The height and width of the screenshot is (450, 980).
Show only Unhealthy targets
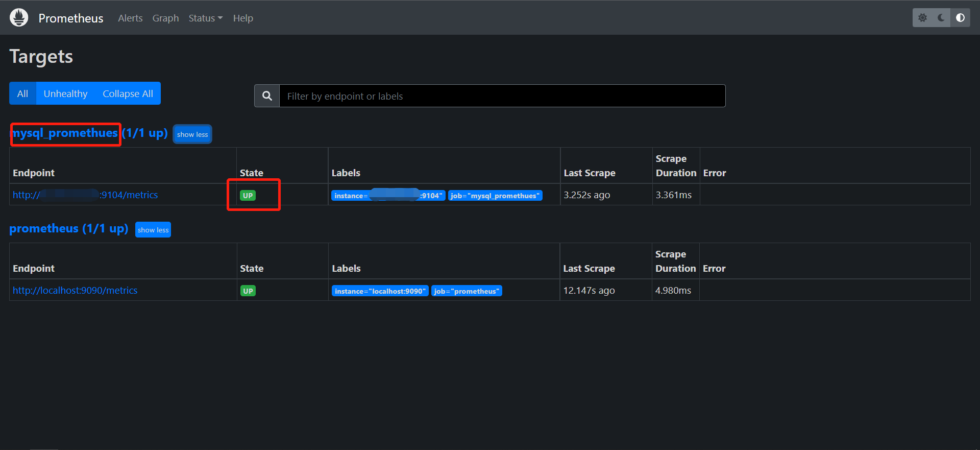[x=65, y=93]
